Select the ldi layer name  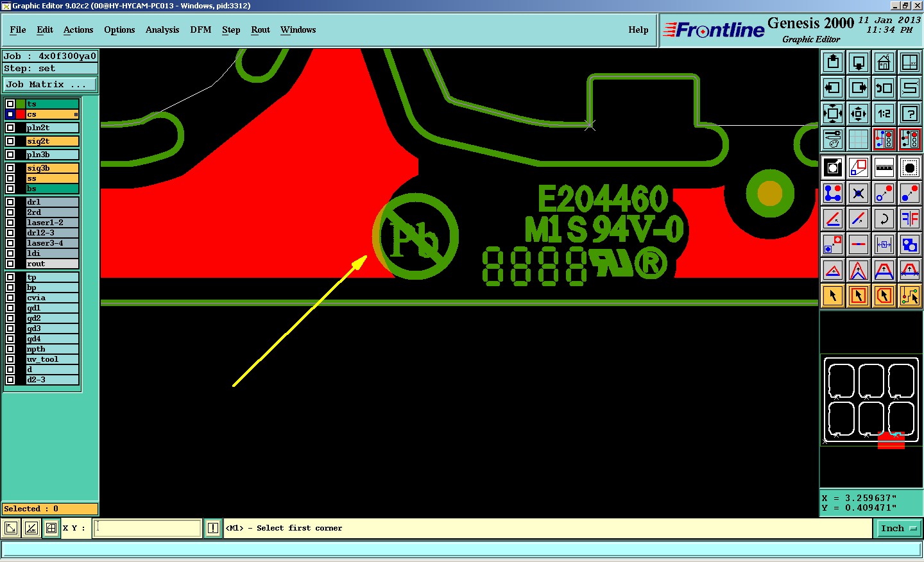(53, 253)
